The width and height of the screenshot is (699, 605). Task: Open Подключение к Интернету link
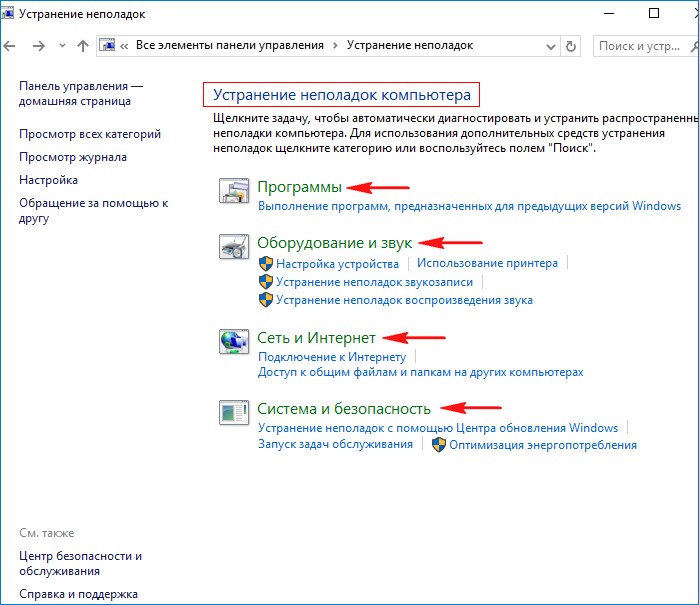pyautogui.click(x=332, y=357)
